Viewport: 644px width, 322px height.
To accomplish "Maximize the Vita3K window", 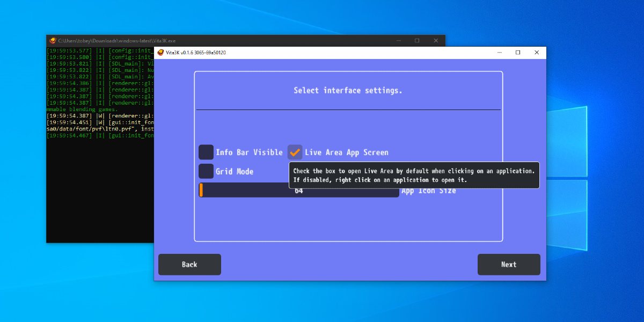I will pos(517,53).
